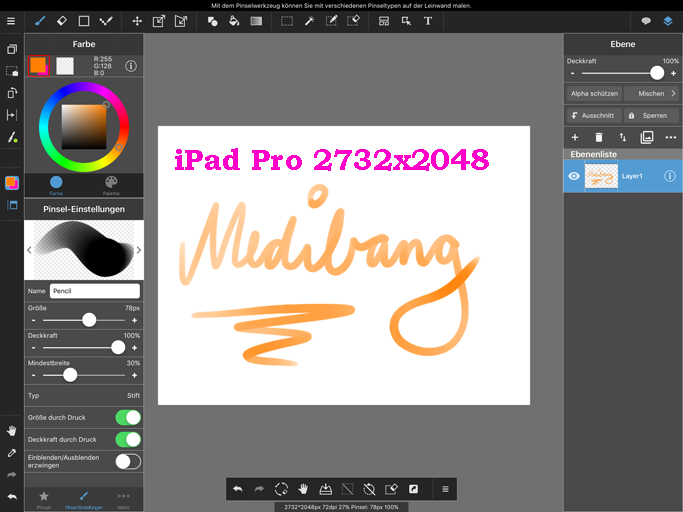Increase layer Deckkraft with plus
This screenshot has width=683, height=512.
(x=673, y=73)
